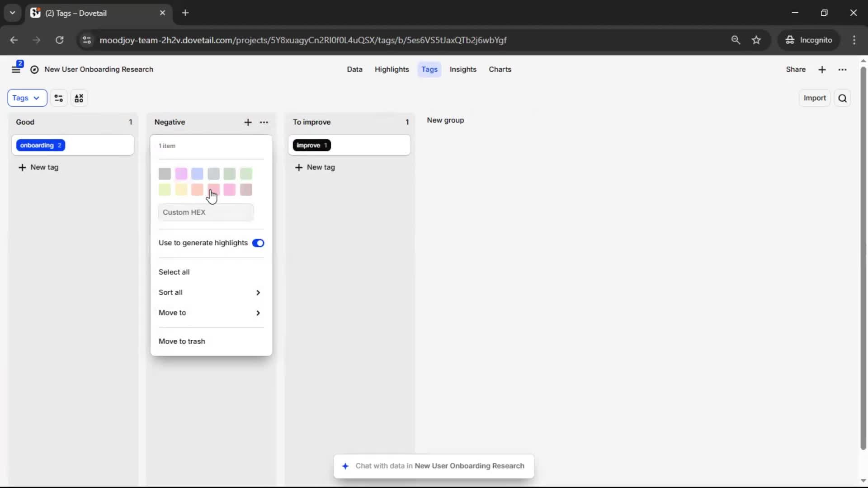Image resolution: width=868 pixels, height=488 pixels.
Task: Pick the yellow color swatch
Action: [181, 190]
